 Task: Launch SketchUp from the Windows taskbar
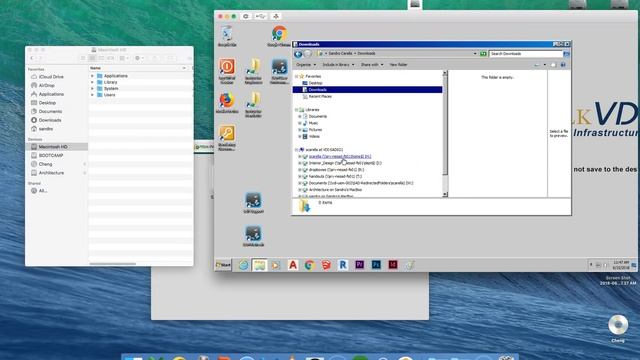[x=326, y=265]
